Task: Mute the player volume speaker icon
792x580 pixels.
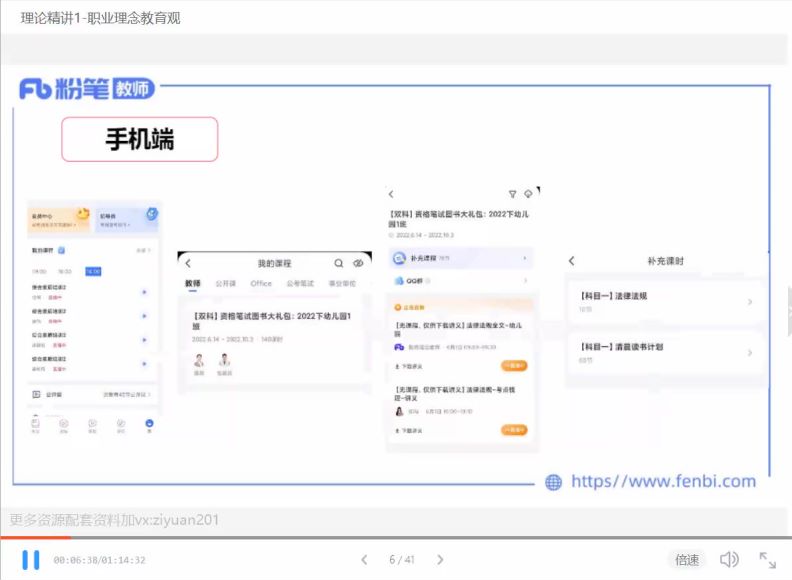Action: pos(729,559)
